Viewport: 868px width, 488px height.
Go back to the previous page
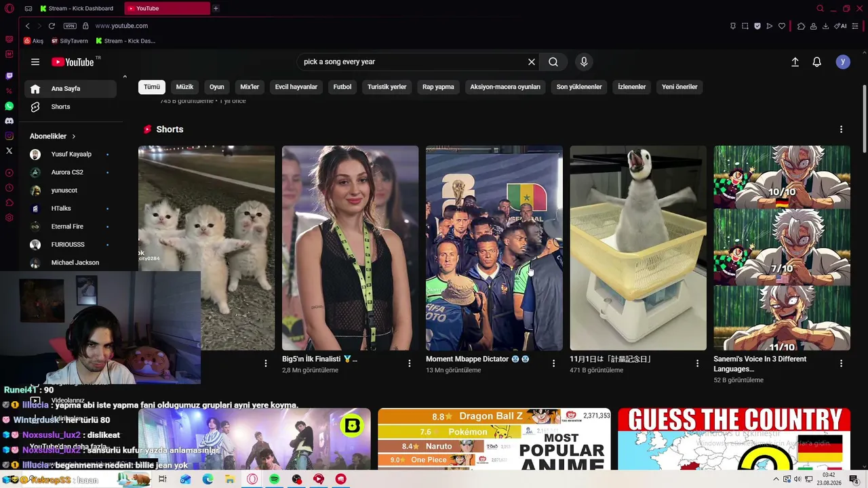click(x=27, y=26)
